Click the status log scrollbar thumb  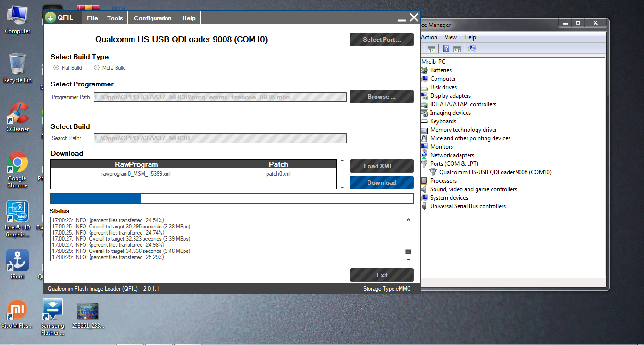pyautogui.click(x=409, y=252)
